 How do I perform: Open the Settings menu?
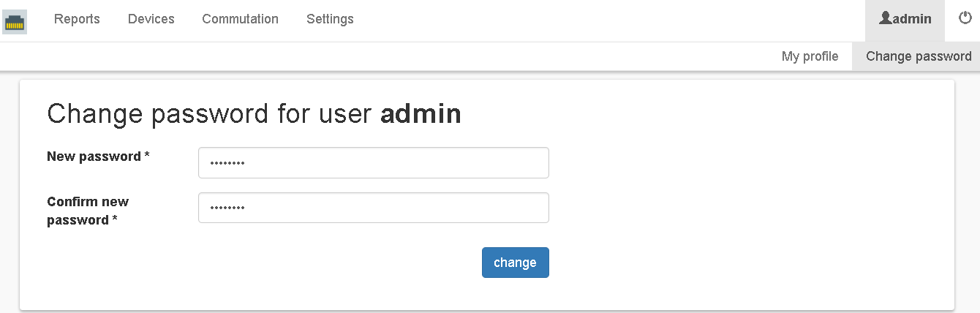(x=330, y=19)
